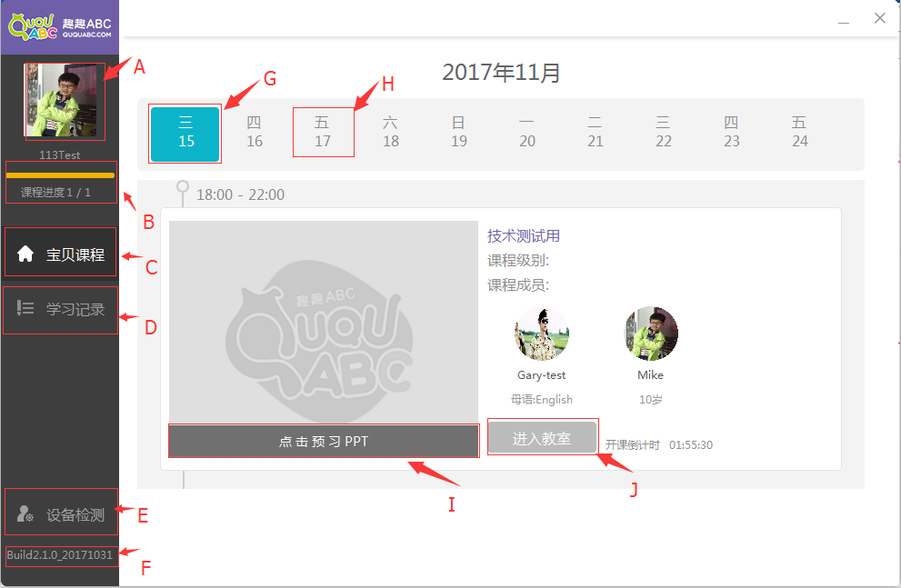
Task: Click the timeline pin at 18:00 - 22:00
Action: 183,188
